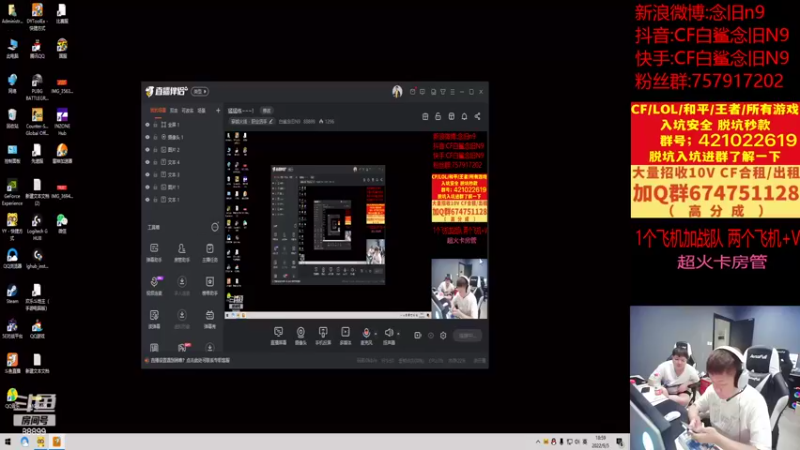Click the toolbox settings circle icon
Viewport: 800px width, 450px height.
(215, 227)
